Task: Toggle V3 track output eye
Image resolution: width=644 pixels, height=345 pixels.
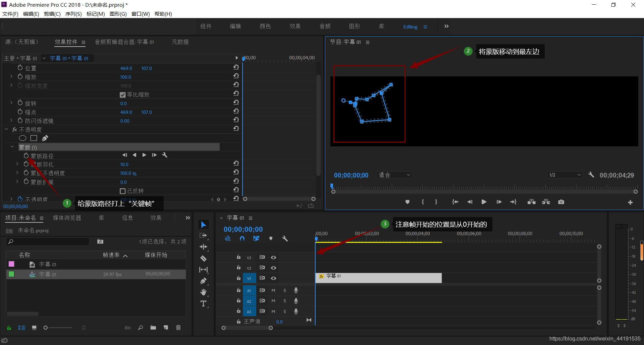Action: 273,257
